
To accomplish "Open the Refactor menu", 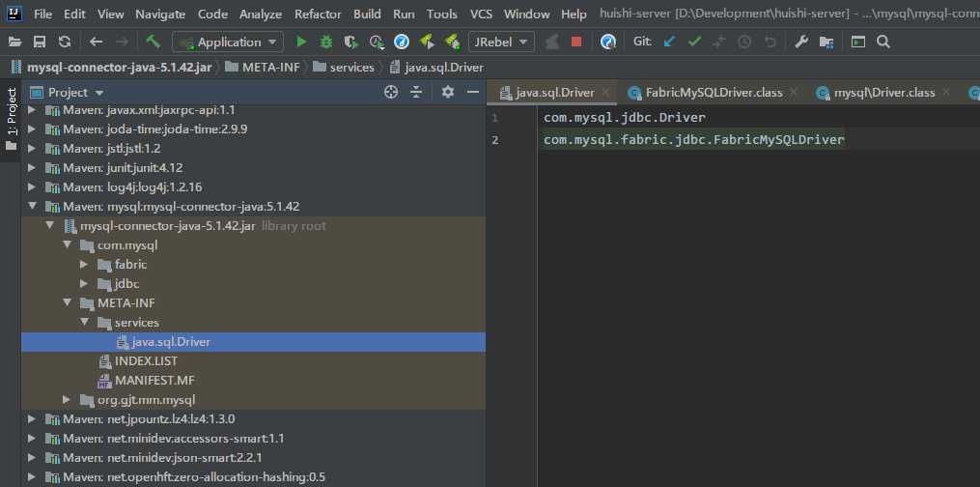I will click(318, 14).
